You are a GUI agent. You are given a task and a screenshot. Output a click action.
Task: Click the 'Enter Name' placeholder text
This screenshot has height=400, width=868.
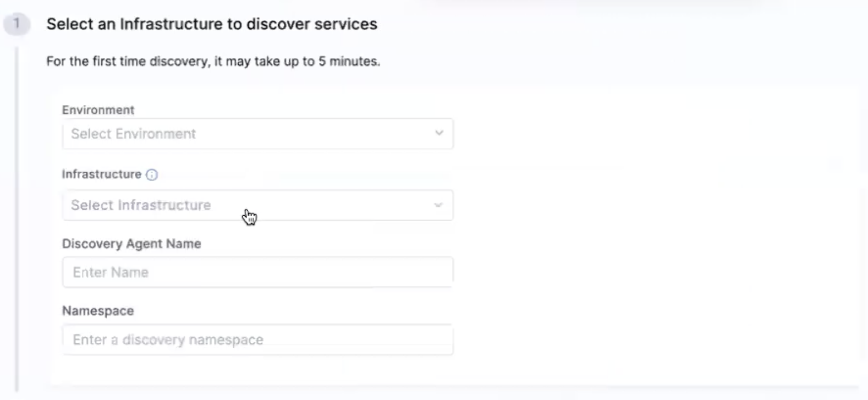click(x=111, y=272)
